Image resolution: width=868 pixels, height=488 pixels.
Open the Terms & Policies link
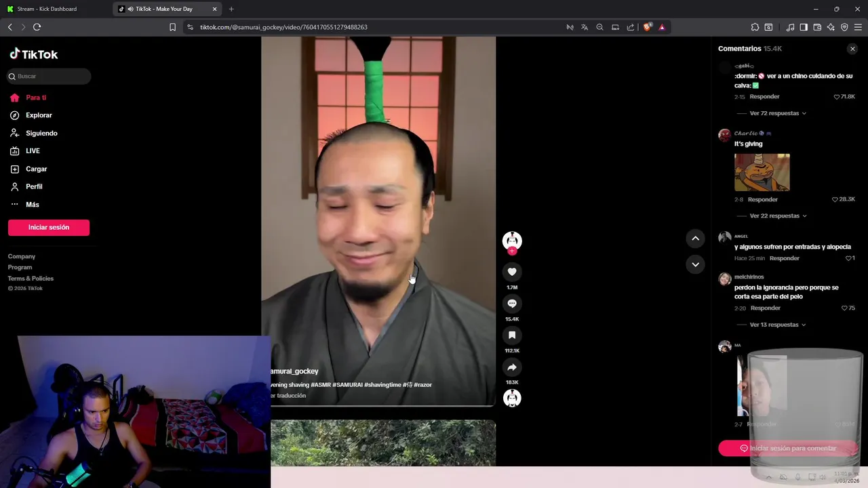(x=31, y=279)
